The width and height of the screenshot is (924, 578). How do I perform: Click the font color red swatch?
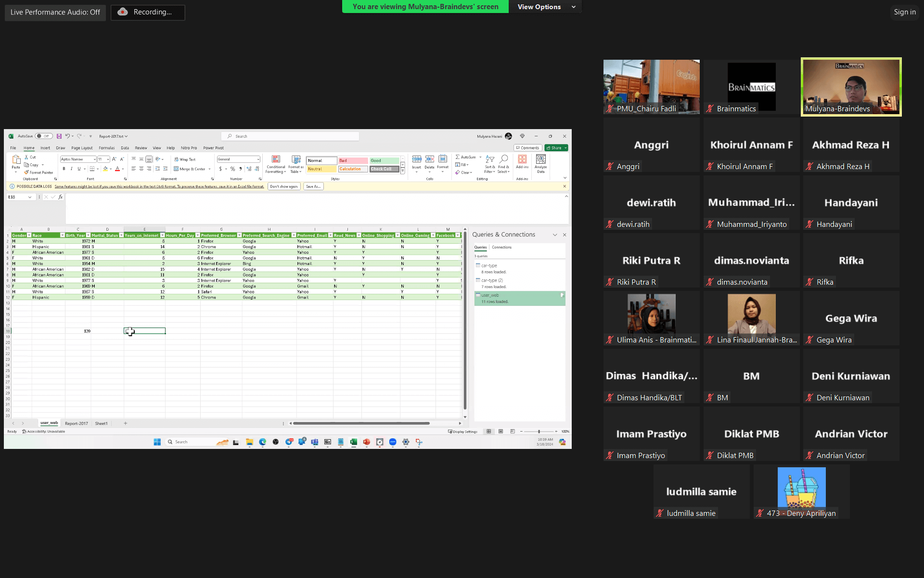point(117,169)
